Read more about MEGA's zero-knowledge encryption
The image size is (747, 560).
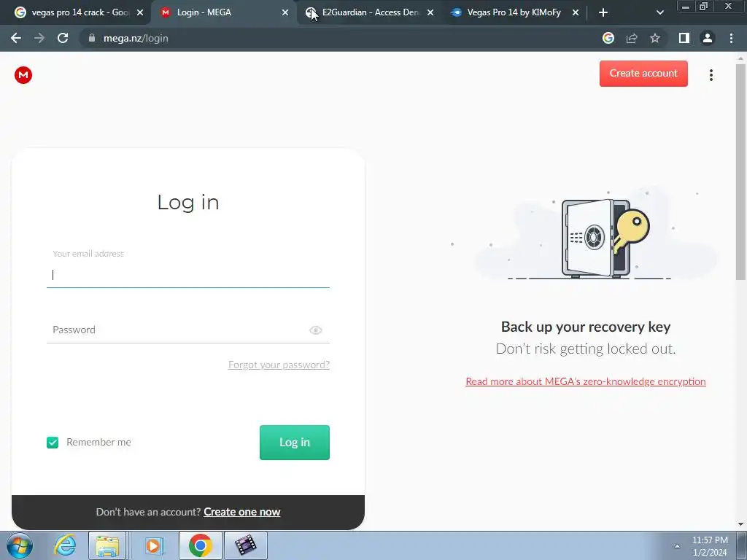[x=586, y=381]
